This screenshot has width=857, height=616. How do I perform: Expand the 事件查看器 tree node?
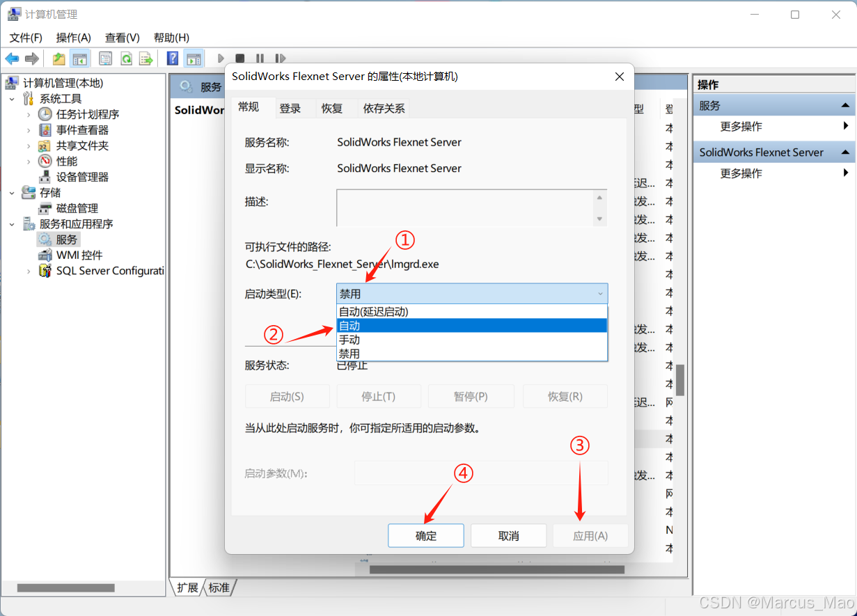(29, 130)
